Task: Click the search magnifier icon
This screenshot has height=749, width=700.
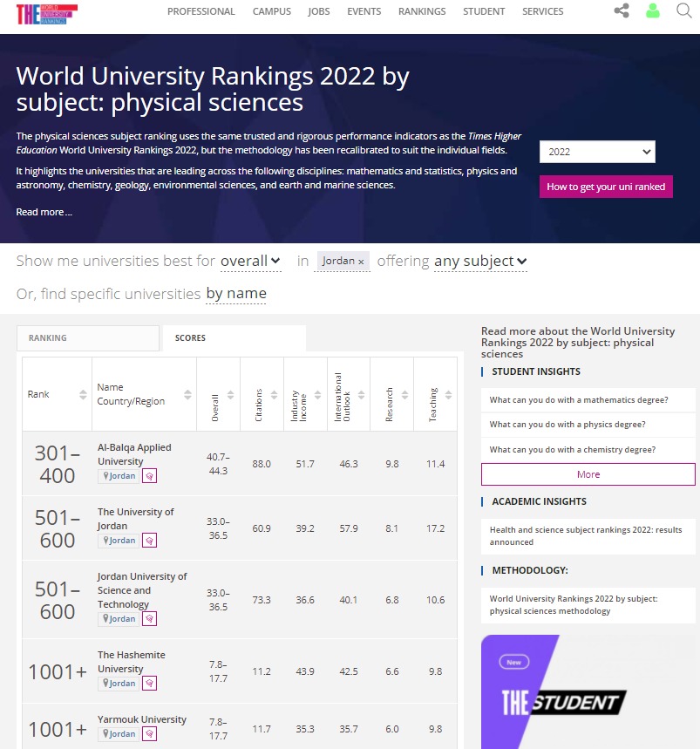Action: (683, 11)
